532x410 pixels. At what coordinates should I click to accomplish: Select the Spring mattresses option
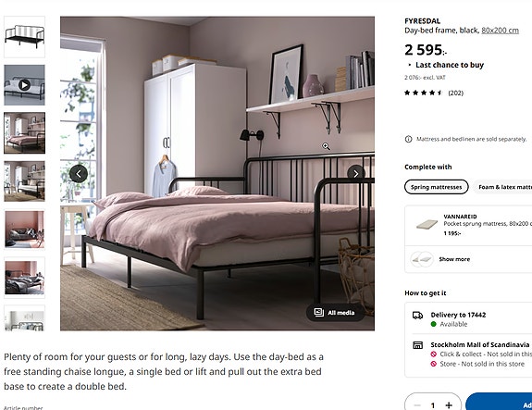tap(437, 187)
